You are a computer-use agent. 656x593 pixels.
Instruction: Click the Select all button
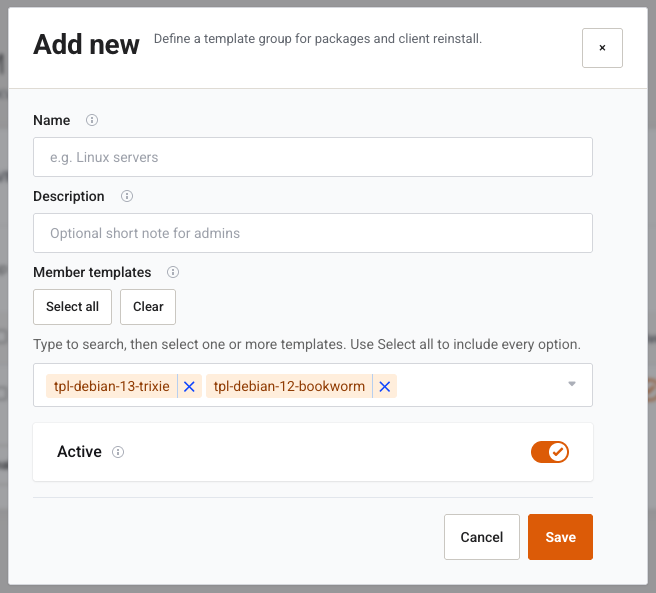(x=72, y=307)
